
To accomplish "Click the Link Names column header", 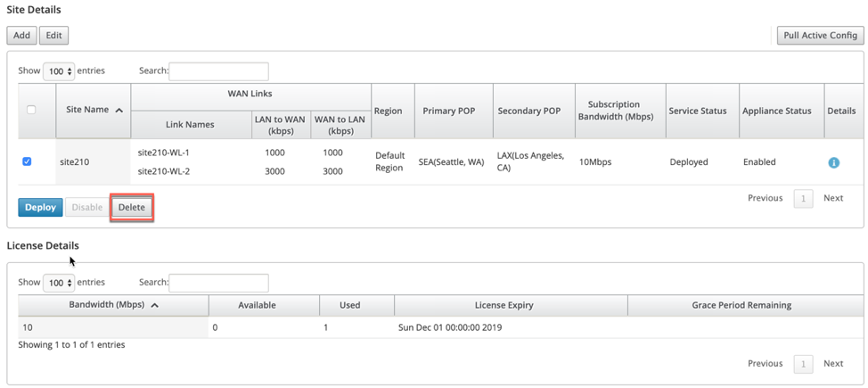I will (191, 125).
